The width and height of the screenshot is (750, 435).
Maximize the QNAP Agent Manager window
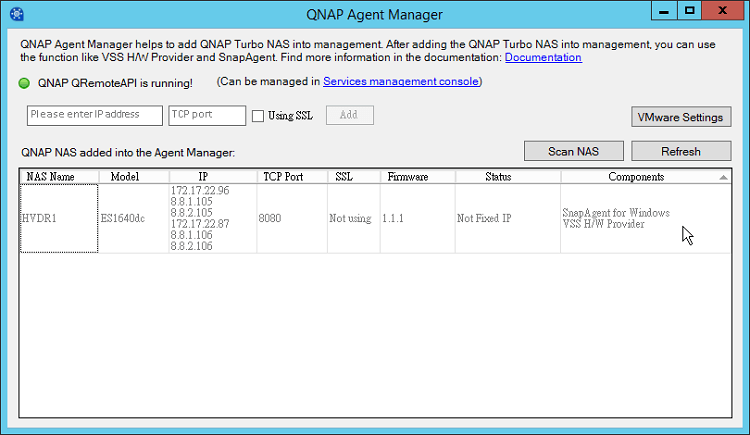[x=690, y=11]
